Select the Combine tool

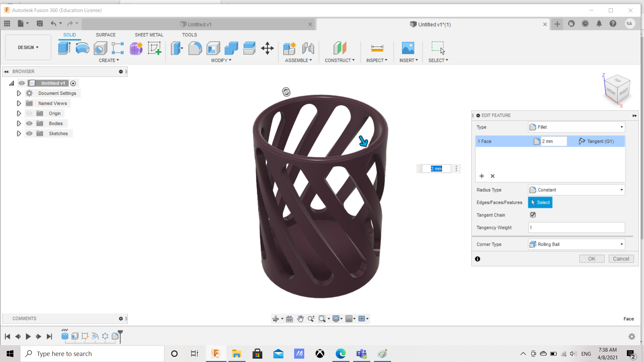coord(231,48)
